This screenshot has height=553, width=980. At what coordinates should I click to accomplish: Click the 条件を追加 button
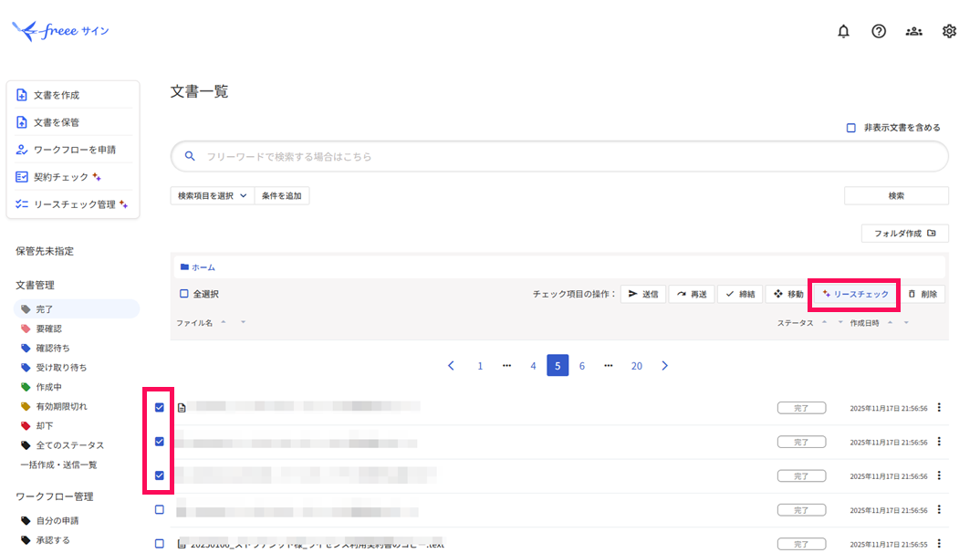(282, 195)
